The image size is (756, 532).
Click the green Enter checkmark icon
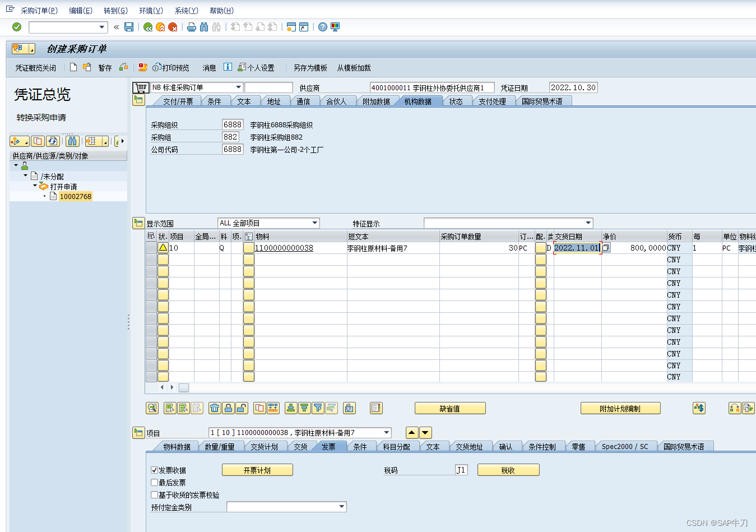[x=17, y=27]
